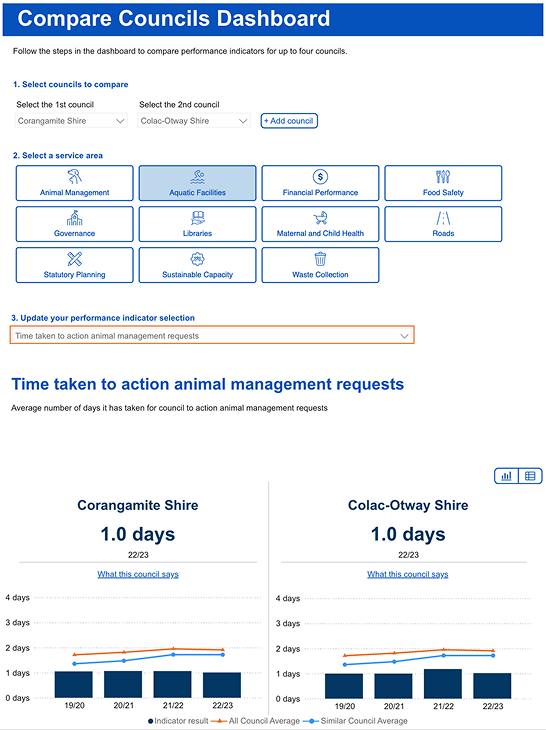Click the Financial Performance dollar icon
The image size is (546, 730).
click(320, 176)
